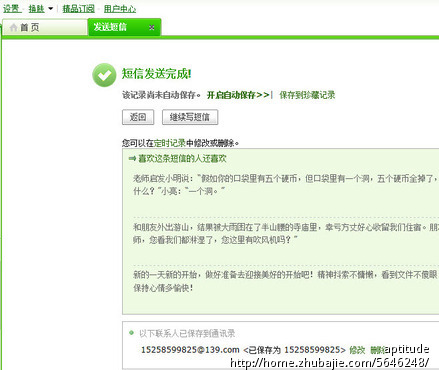Open the 定时记录 link
The height and width of the screenshot is (370, 439).
pos(169,143)
